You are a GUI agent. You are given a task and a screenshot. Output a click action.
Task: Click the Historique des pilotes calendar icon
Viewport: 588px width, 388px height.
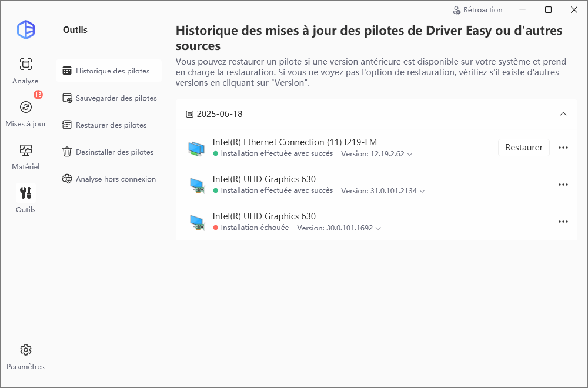(67, 71)
